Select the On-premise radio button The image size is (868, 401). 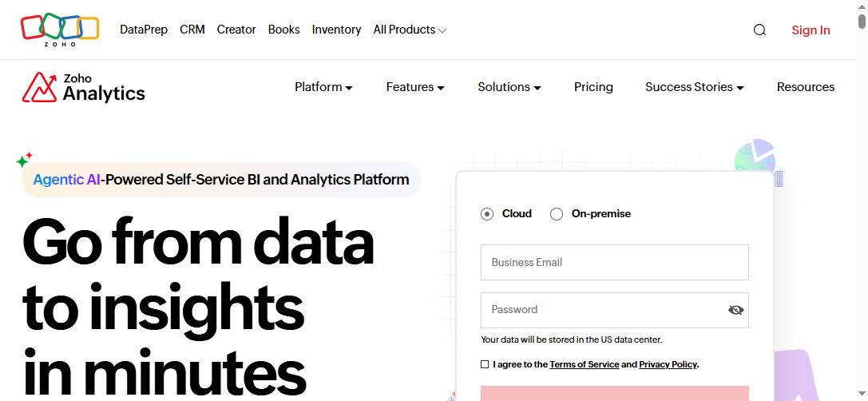[557, 214]
